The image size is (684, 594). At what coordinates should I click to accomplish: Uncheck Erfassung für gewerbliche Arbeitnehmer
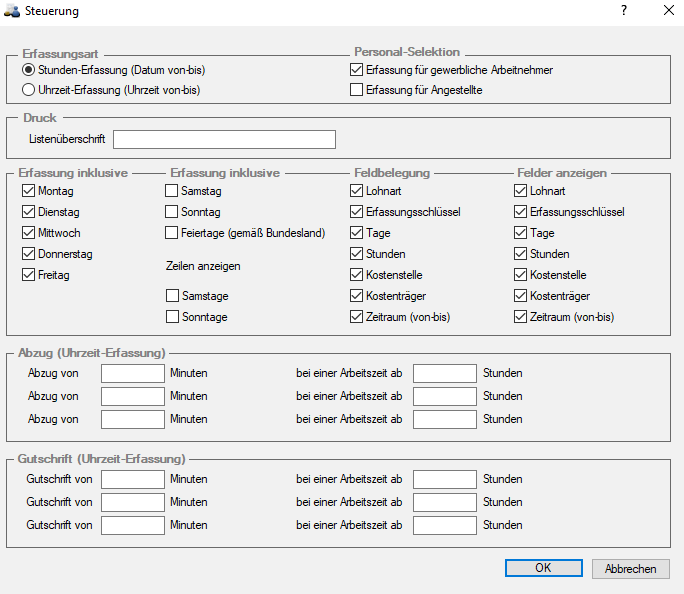click(356, 70)
